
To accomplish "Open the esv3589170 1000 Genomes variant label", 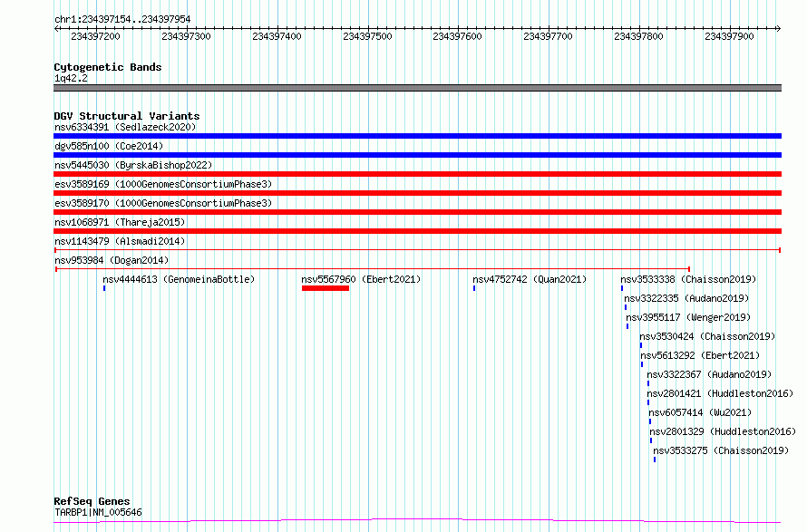I will 162,203.
